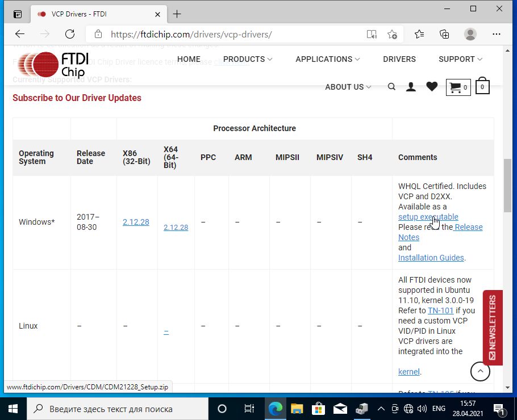The image size is (517, 420).
Task: Open Cortana circle icon on taskbar
Action: coord(222,409)
